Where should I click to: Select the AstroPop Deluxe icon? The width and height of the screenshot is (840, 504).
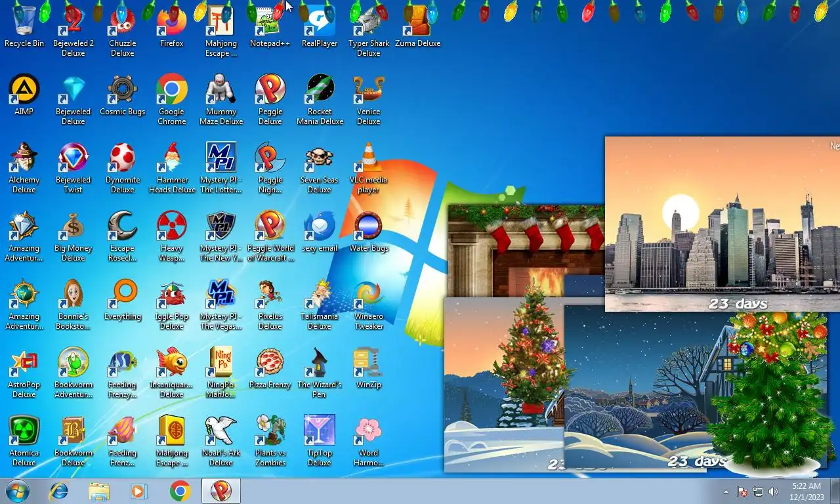click(x=24, y=372)
